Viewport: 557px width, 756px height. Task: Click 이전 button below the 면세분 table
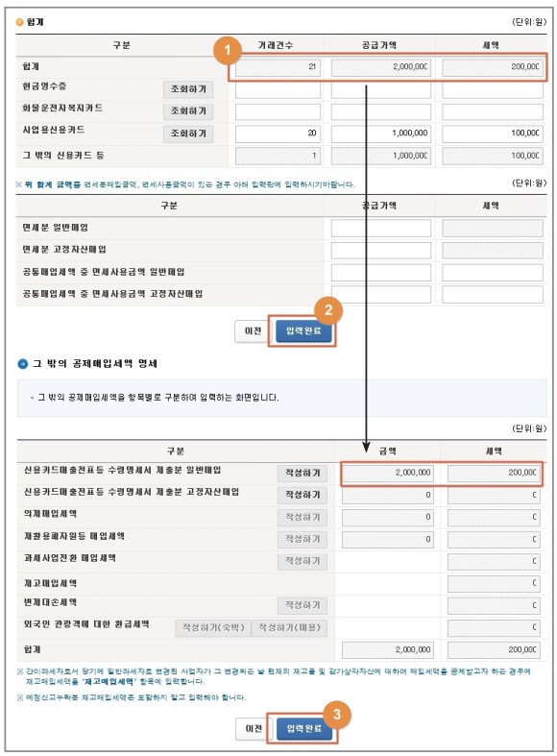click(253, 331)
